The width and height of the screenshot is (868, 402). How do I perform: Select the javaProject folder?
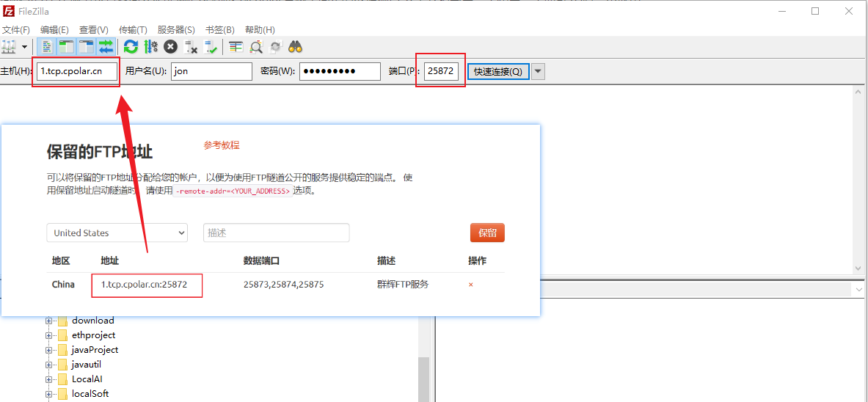coord(95,350)
